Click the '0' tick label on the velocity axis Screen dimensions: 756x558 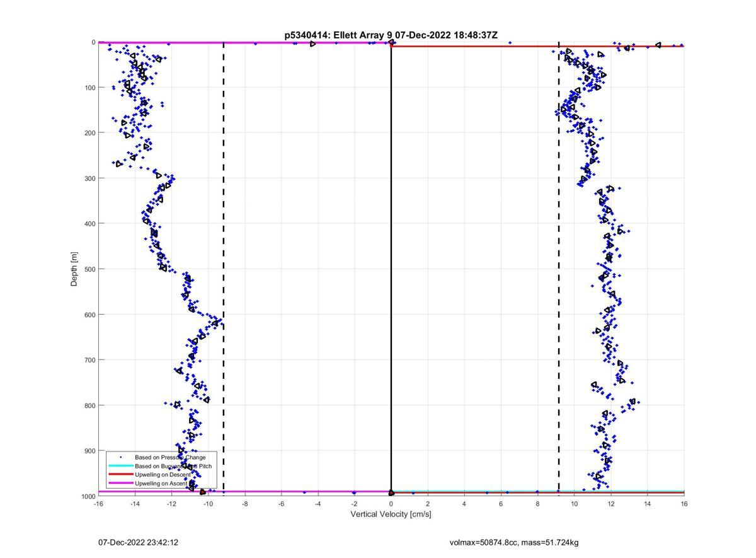(391, 504)
